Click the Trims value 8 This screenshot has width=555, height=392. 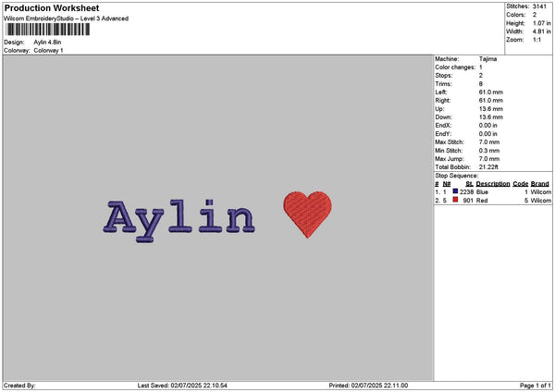point(481,84)
